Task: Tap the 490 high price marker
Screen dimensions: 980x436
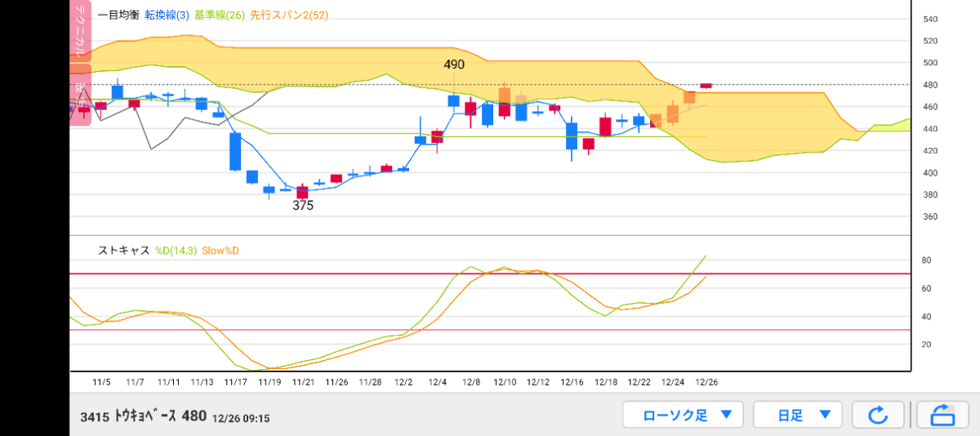Action: [454, 64]
